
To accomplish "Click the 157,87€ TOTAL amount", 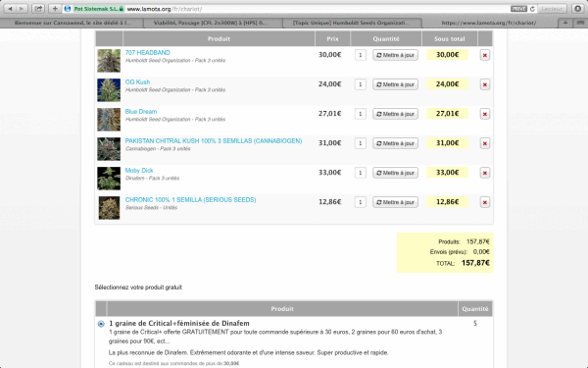I will [x=475, y=263].
